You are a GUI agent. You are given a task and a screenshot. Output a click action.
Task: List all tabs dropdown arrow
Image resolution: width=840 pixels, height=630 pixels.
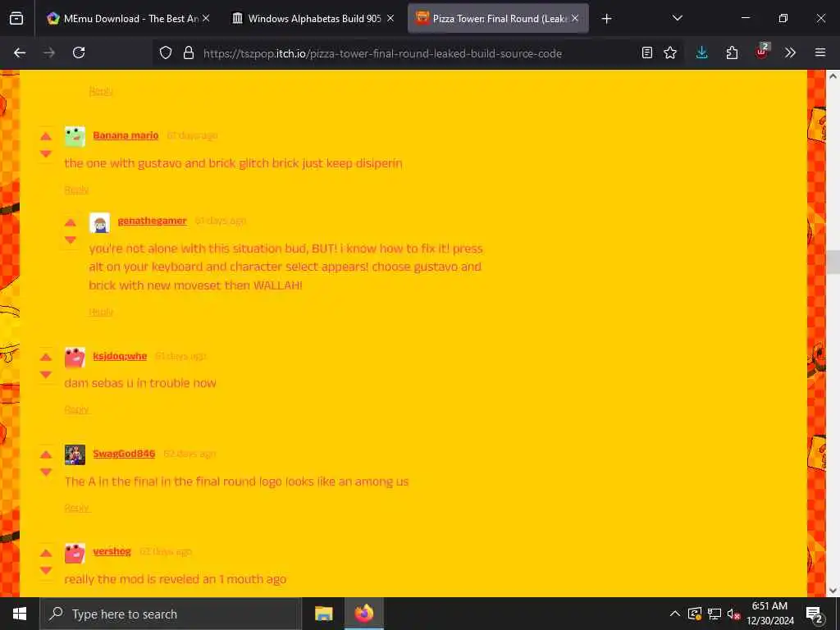pos(677,18)
